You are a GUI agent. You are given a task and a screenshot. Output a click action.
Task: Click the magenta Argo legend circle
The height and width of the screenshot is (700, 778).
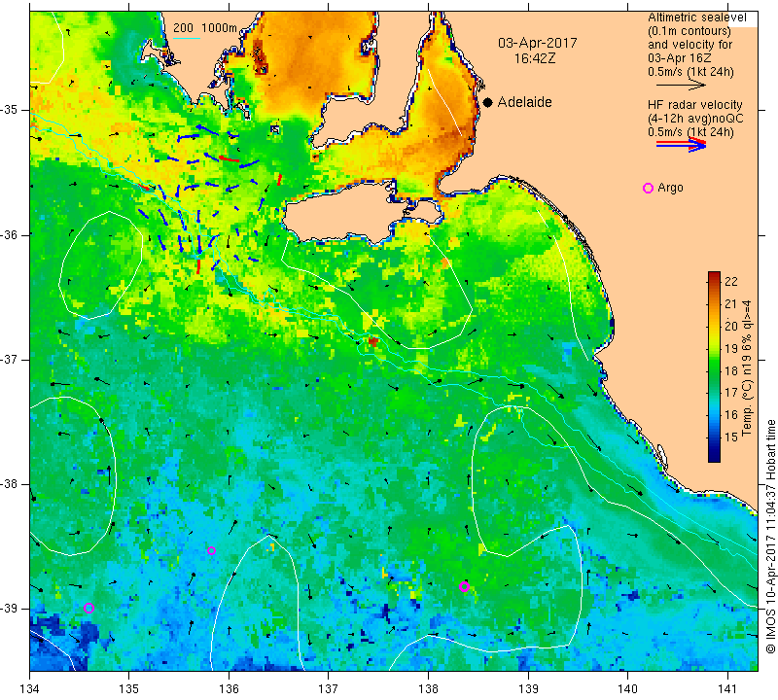point(648,188)
